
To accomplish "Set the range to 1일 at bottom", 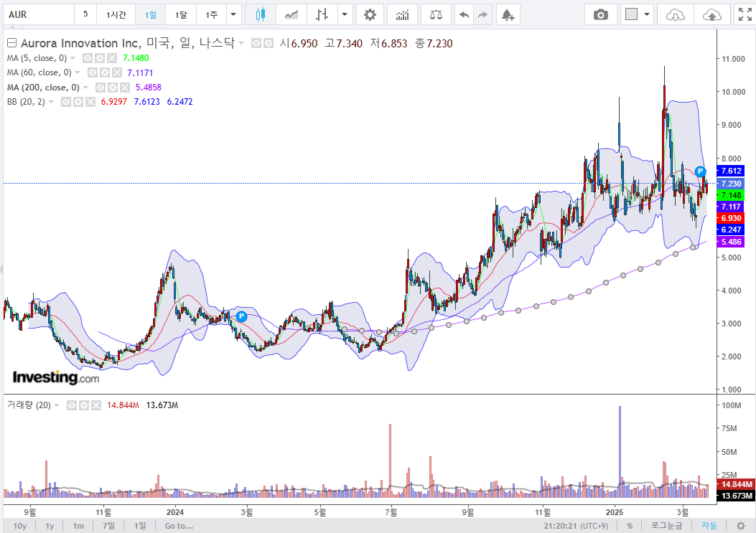I will [x=140, y=526].
